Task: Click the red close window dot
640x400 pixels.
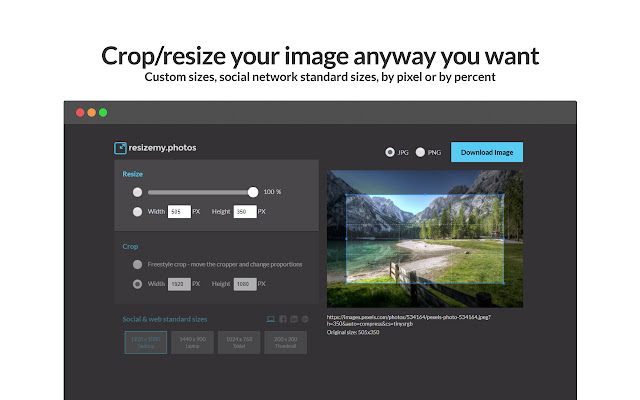Action: (x=80, y=113)
